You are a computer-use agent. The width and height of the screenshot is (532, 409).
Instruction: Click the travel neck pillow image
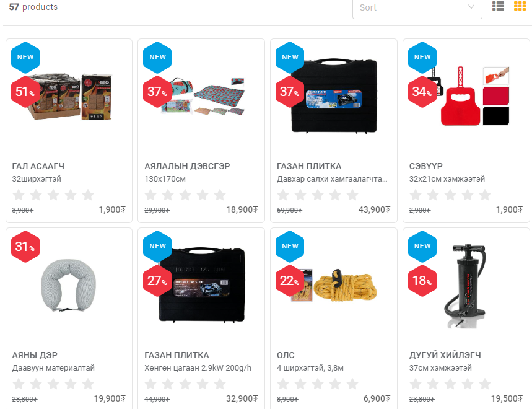pyautogui.click(x=69, y=286)
